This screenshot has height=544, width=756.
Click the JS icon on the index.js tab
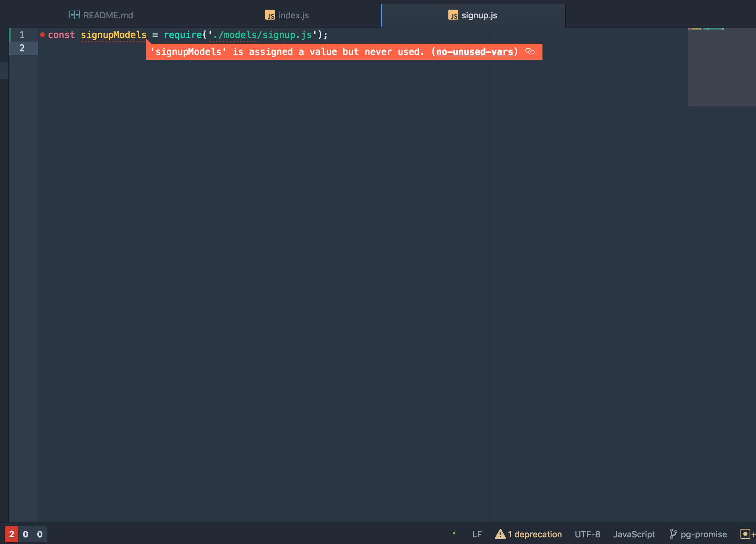pyautogui.click(x=269, y=15)
